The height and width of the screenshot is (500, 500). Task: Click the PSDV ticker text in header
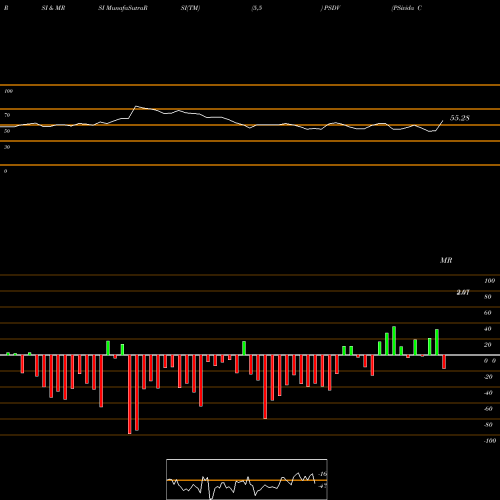[332, 8]
